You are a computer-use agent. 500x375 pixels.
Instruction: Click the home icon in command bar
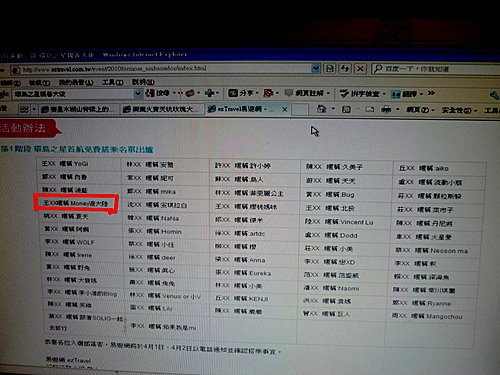[321, 109]
